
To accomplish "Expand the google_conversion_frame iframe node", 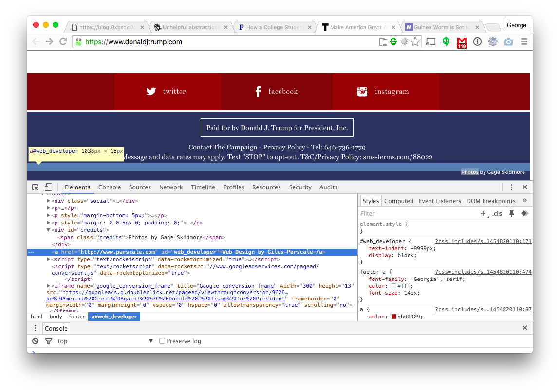I will [48, 286].
